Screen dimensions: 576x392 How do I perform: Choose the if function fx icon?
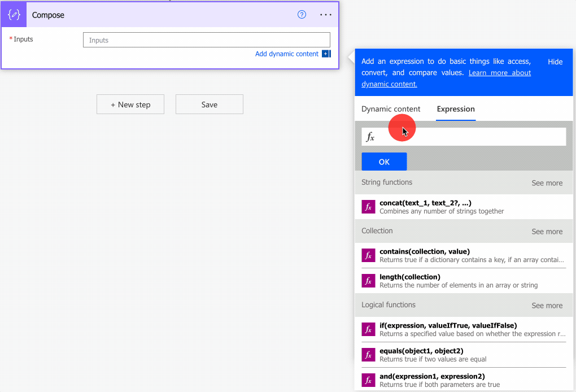point(368,329)
